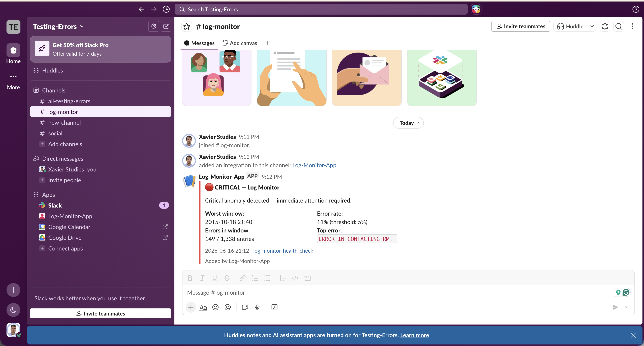Open the schedule send dropdown arrow
Viewport: 644px width, 346px height.
[627, 307]
